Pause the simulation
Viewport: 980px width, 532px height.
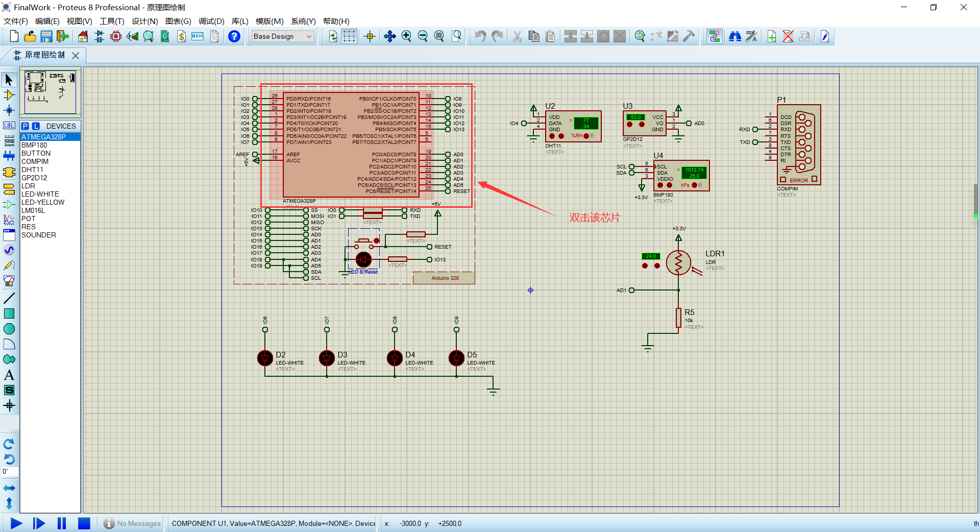(62, 523)
